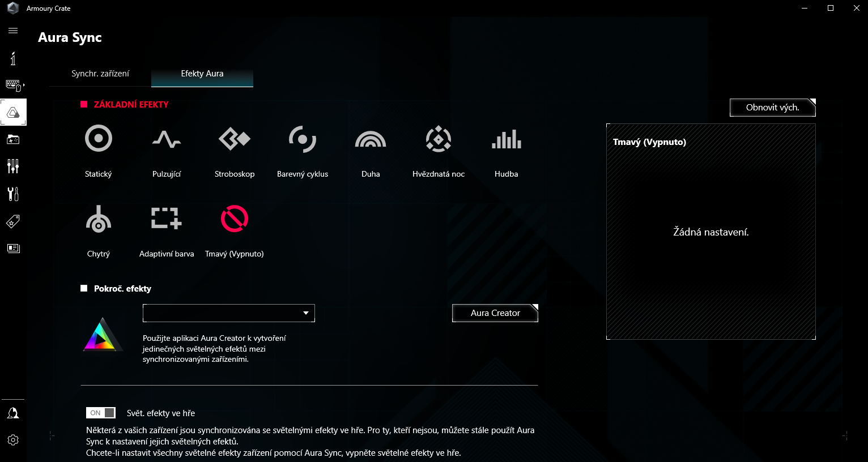Select the Statický lighting effect
The width and height of the screenshot is (868, 462).
pos(99,139)
